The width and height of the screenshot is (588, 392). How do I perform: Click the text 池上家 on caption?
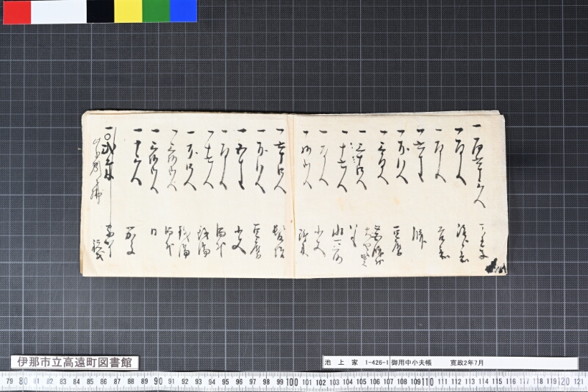pyautogui.click(x=341, y=363)
